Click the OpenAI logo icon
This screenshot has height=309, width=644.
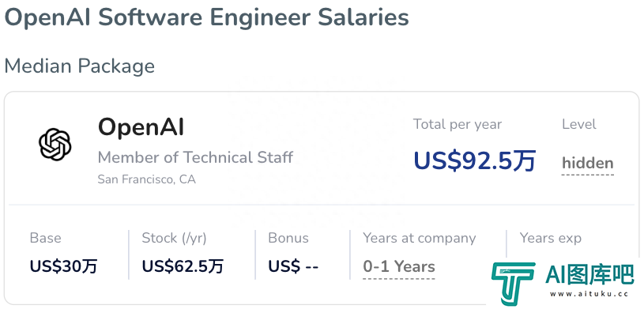[55, 145]
